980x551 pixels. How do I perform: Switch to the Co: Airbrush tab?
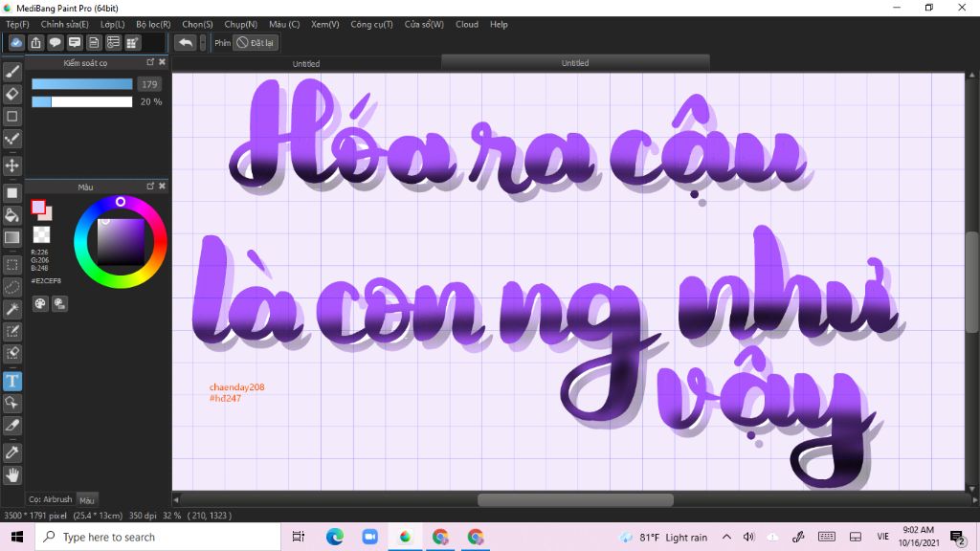coord(50,499)
